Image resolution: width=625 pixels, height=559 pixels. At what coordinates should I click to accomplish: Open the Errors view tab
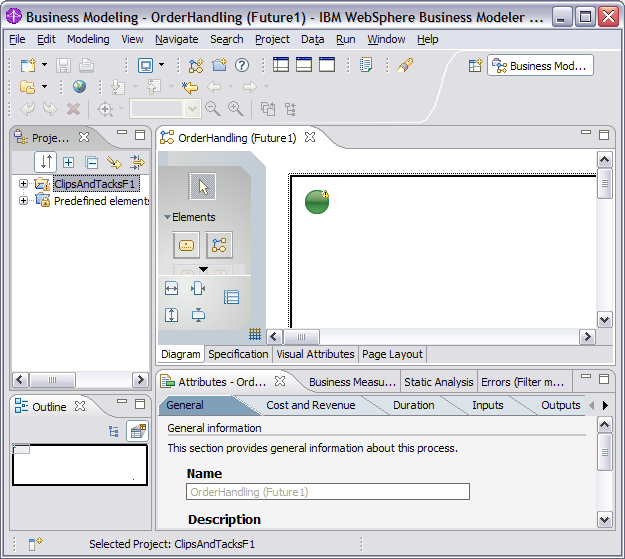pos(523,382)
